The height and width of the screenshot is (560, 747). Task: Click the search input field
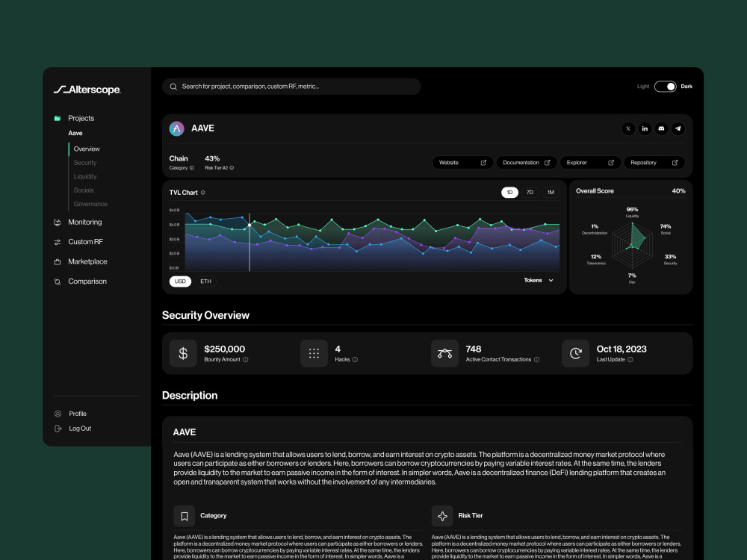tap(291, 87)
